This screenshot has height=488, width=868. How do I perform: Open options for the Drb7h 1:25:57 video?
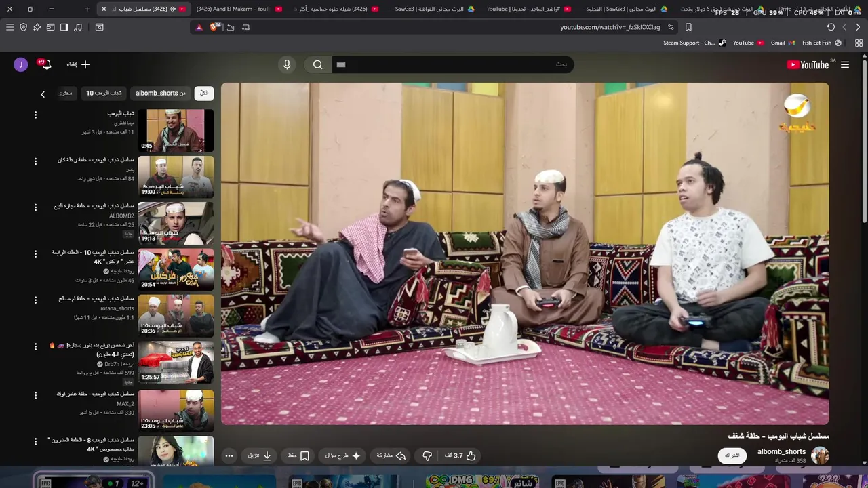pos(36,346)
